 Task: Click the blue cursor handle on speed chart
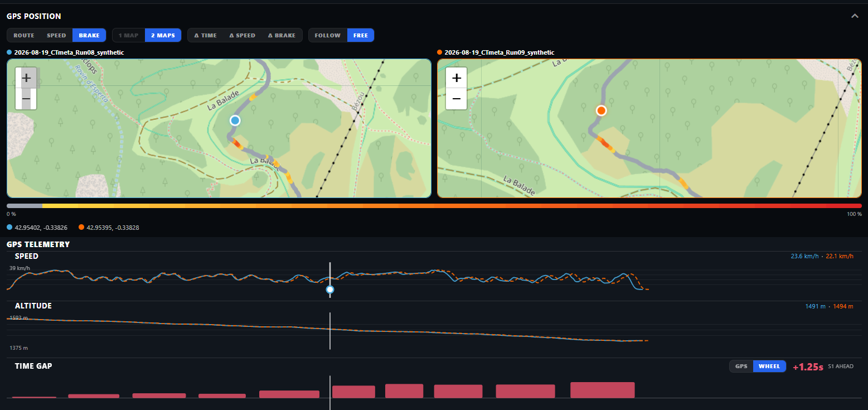click(x=330, y=290)
